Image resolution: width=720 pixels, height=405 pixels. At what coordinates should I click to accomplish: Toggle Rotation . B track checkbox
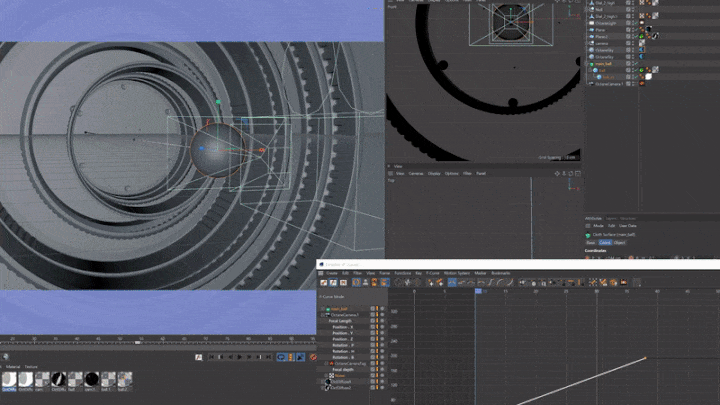pyautogui.click(x=373, y=357)
